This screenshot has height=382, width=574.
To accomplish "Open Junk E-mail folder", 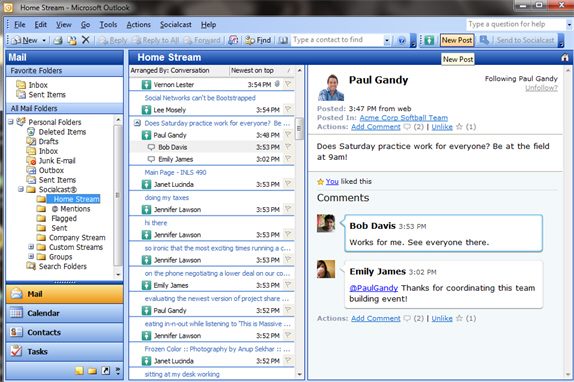I will (x=57, y=161).
